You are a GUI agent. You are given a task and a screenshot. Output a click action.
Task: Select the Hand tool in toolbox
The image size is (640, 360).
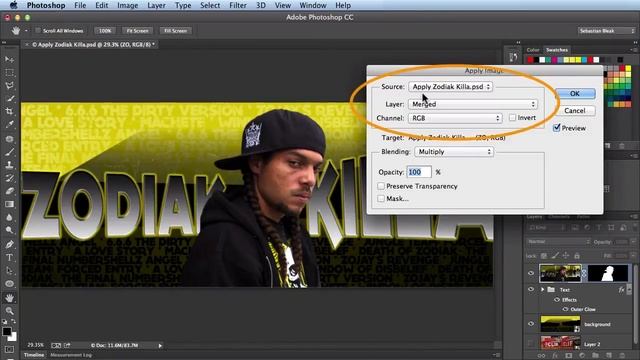click(x=9, y=298)
